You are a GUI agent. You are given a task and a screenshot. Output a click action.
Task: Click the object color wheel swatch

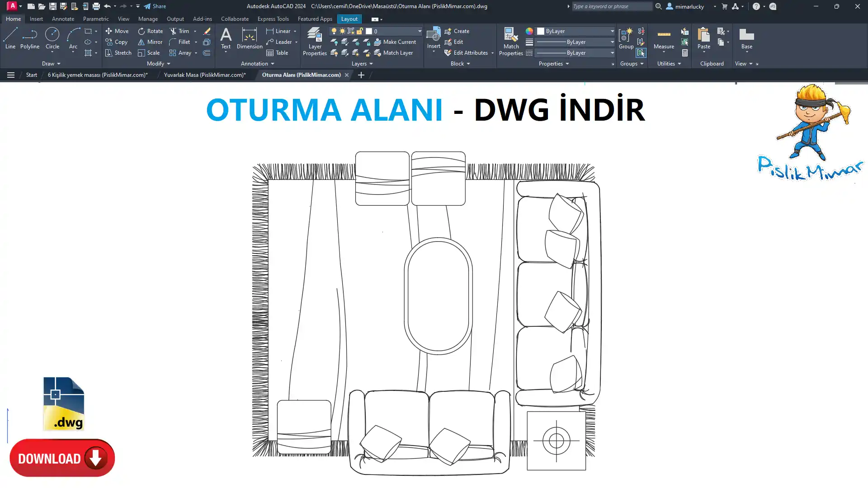(x=529, y=31)
